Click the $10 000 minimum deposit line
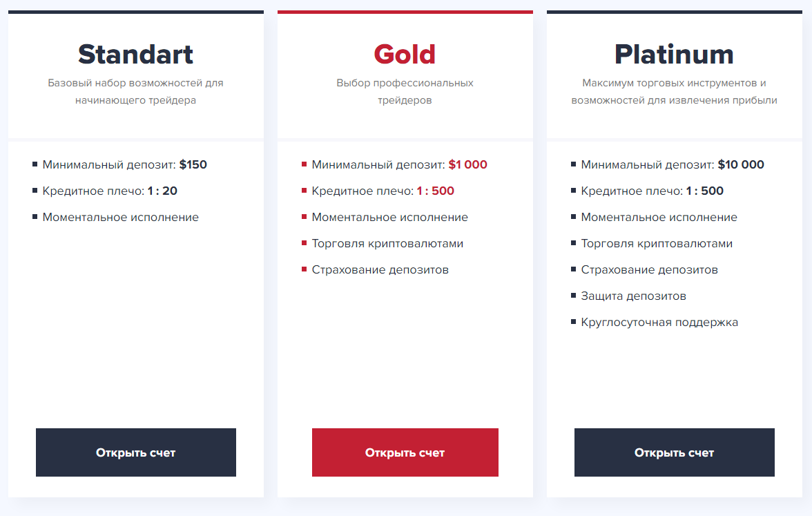 tap(673, 164)
